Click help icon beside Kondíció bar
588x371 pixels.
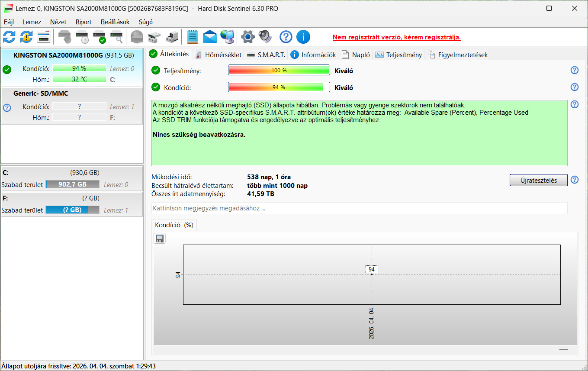(x=575, y=87)
